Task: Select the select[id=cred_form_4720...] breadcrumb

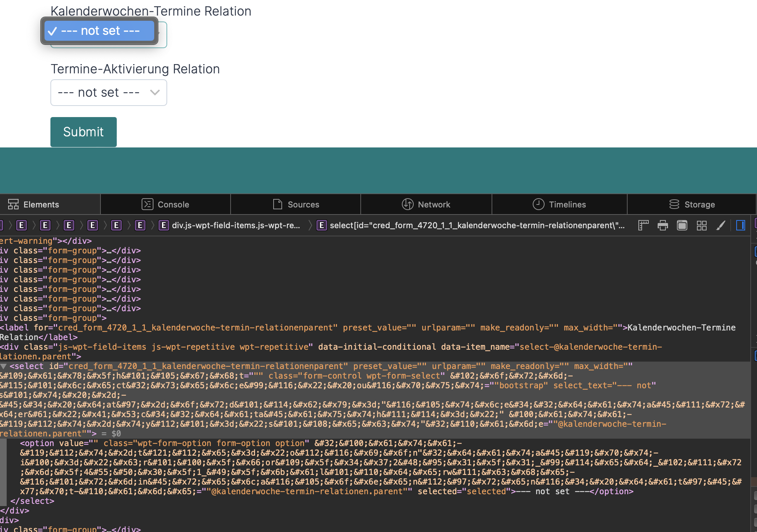Action: (477, 225)
